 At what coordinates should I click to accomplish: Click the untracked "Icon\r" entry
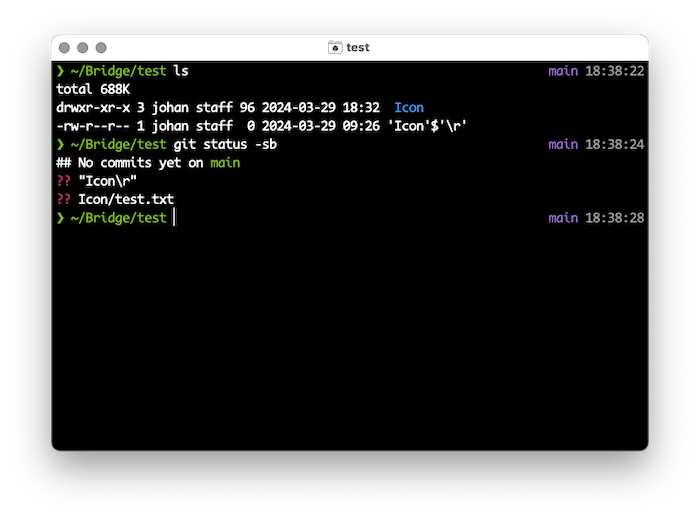tap(108, 181)
